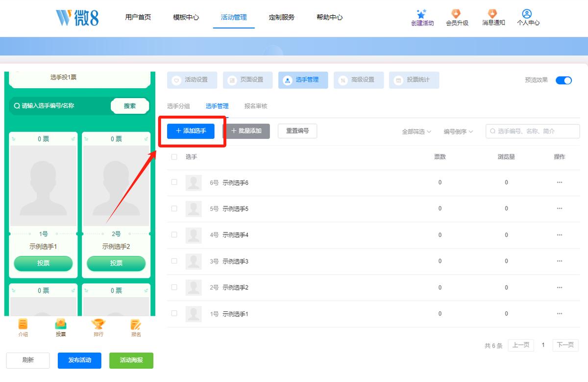Open 报名 icon in preview footer
This screenshot has height=382, width=588.
136,324
